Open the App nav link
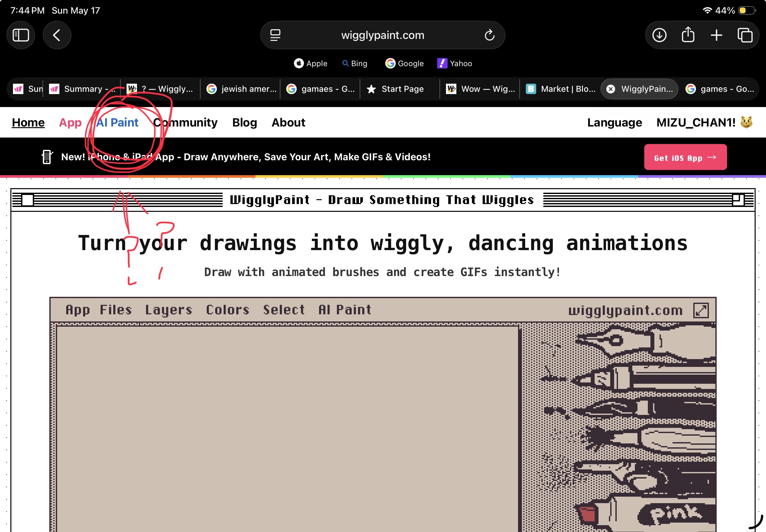 point(70,122)
